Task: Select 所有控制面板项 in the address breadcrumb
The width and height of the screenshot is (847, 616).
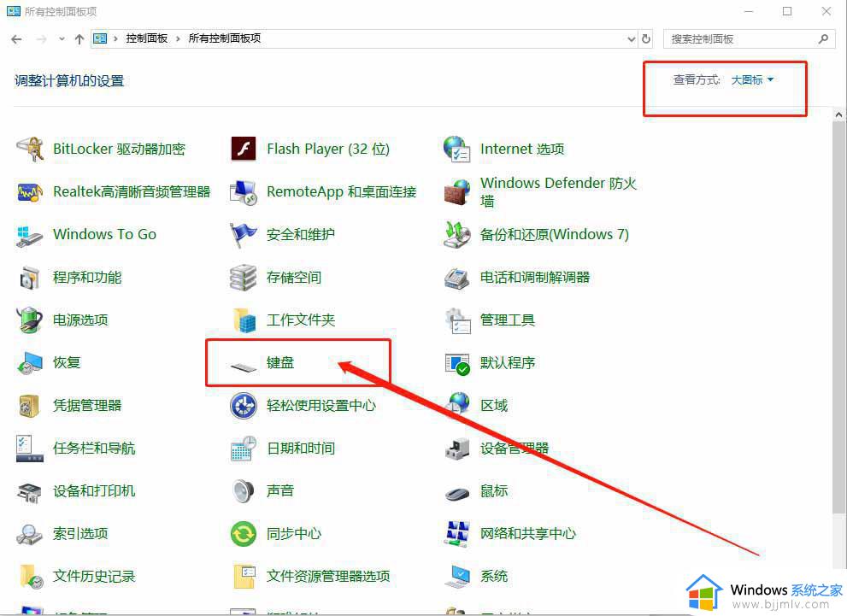Action: 224,38
